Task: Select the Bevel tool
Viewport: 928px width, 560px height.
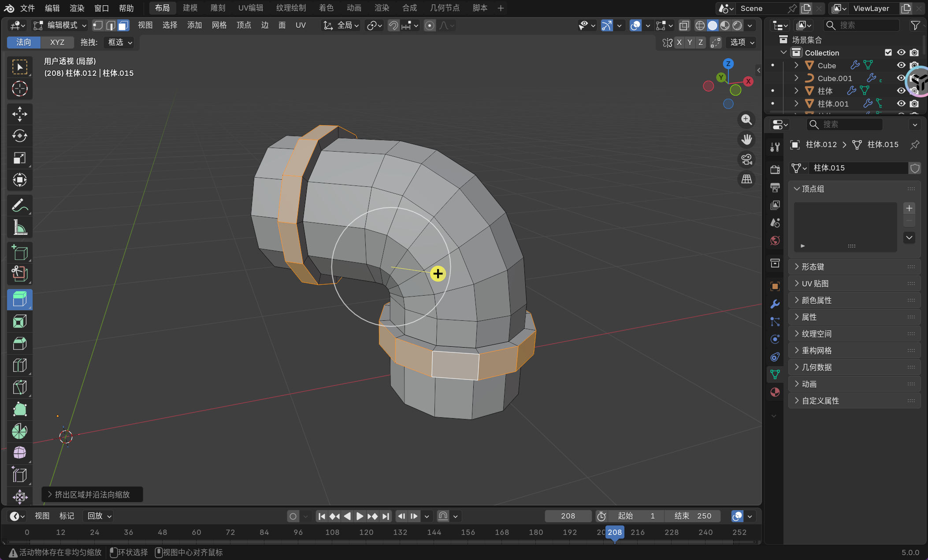Action: point(19,344)
